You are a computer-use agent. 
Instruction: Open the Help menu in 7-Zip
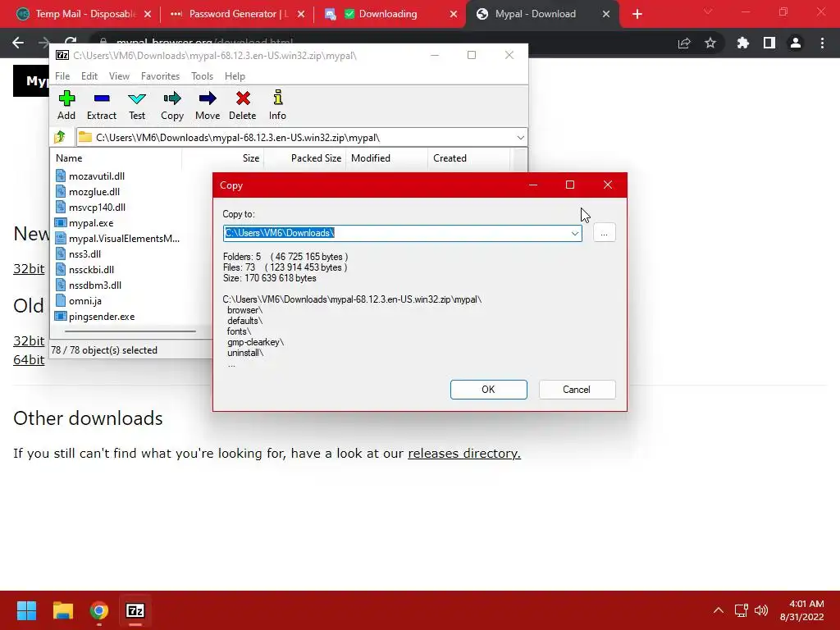(x=235, y=76)
